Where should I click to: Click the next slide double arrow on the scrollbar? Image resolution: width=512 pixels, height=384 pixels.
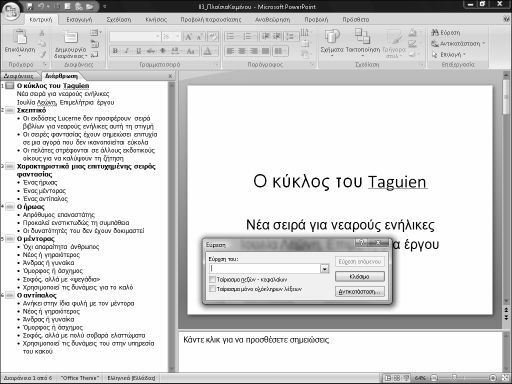click(507, 318)
